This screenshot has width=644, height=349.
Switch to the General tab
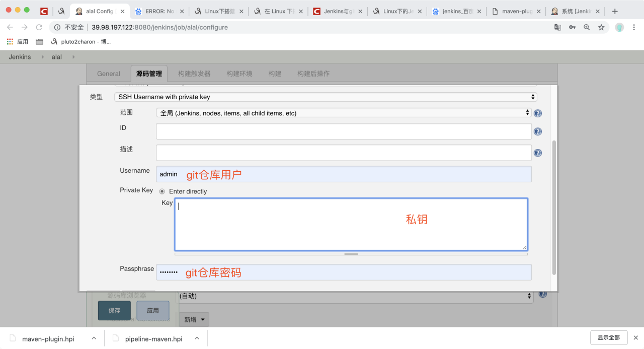pyautogui.click(x=109, y=74)
